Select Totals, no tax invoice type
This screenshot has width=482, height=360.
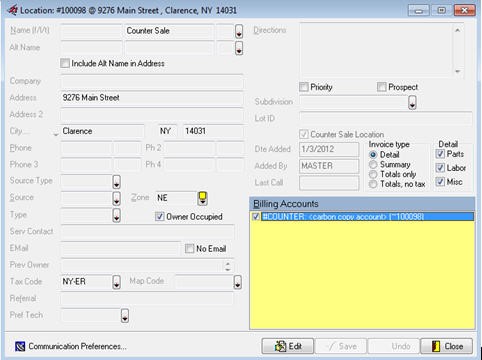tap(373, 184)
